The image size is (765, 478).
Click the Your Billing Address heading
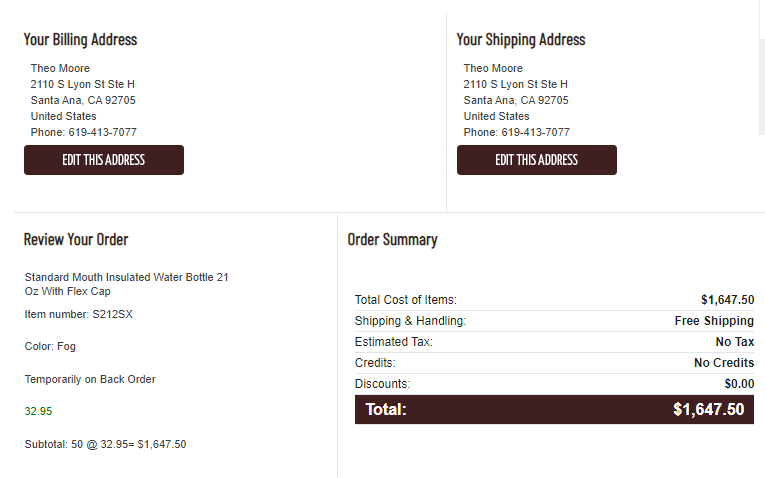[81, 40]
